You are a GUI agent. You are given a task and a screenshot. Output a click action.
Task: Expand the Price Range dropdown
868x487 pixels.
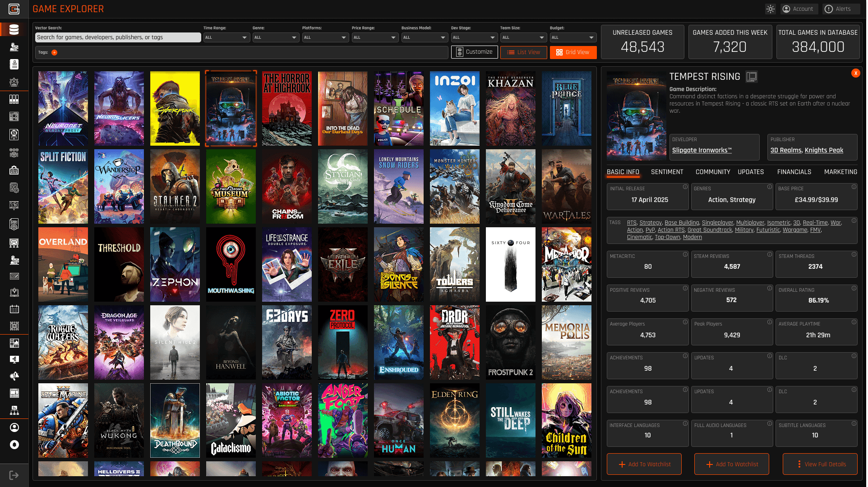coord(374,37)
